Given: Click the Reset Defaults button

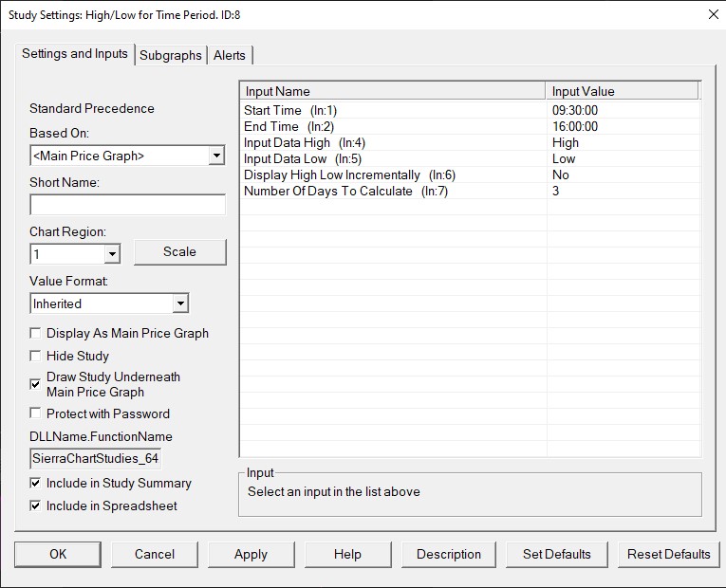Looking at the screenshot, I should (669, 554).
